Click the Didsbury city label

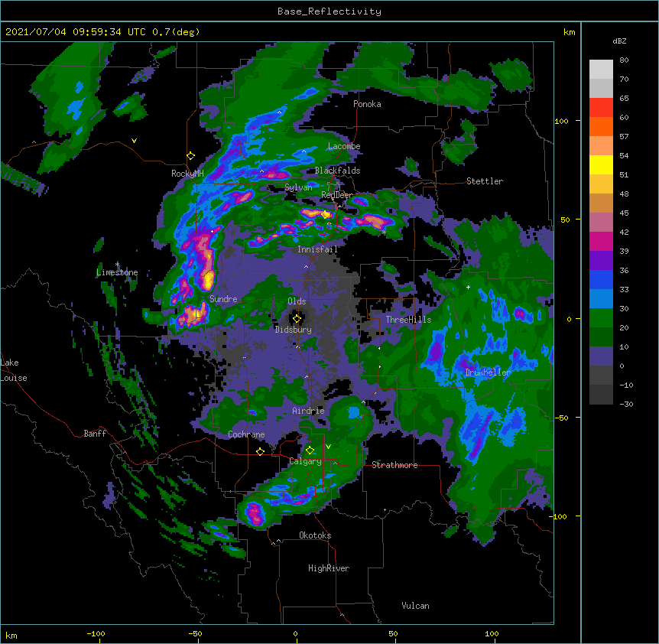[294, 330]
